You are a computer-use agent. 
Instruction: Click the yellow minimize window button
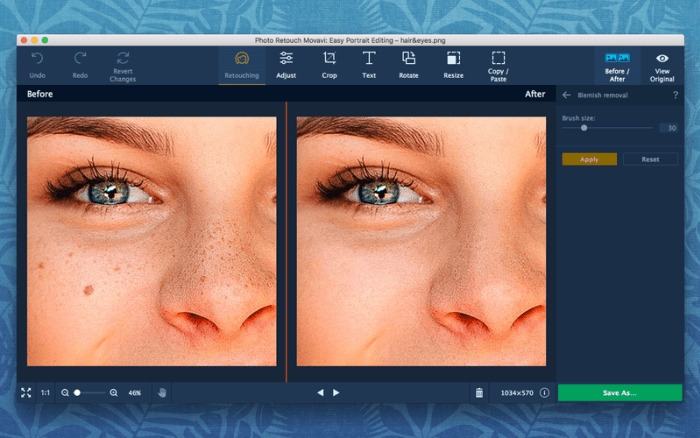[34, 40]
